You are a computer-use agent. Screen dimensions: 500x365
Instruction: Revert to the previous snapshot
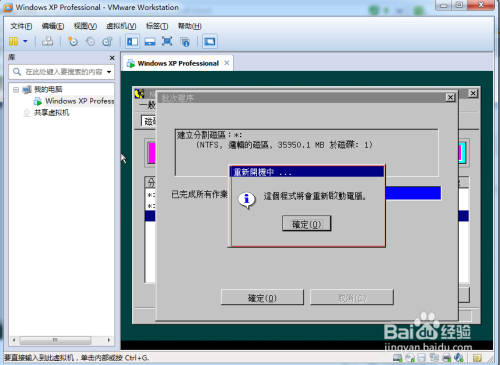(90, 41)
